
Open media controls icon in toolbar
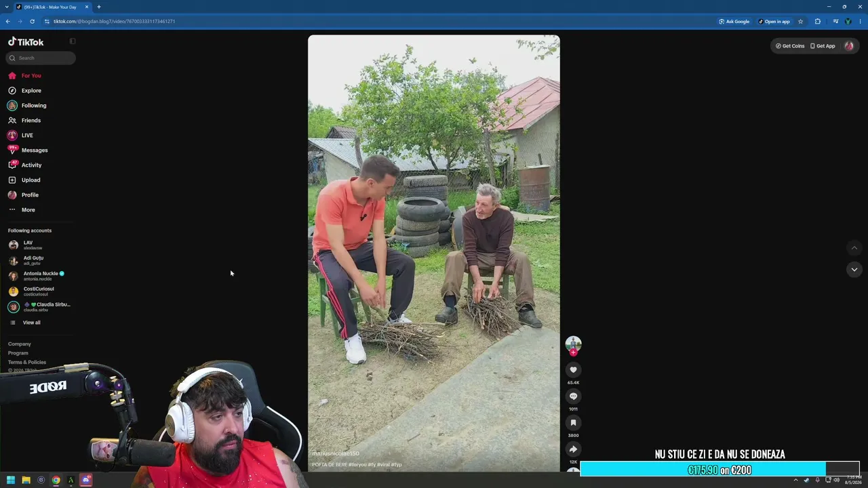(836, 21)
